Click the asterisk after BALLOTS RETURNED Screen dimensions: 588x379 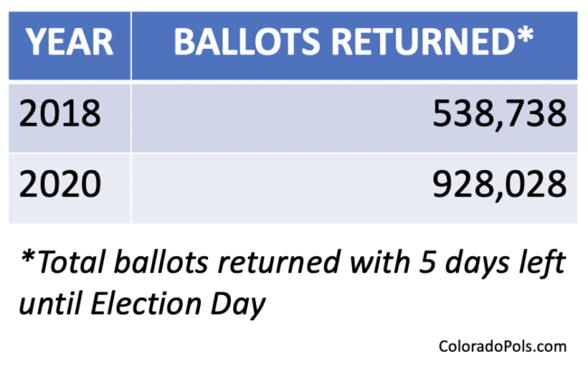(525, 36)
